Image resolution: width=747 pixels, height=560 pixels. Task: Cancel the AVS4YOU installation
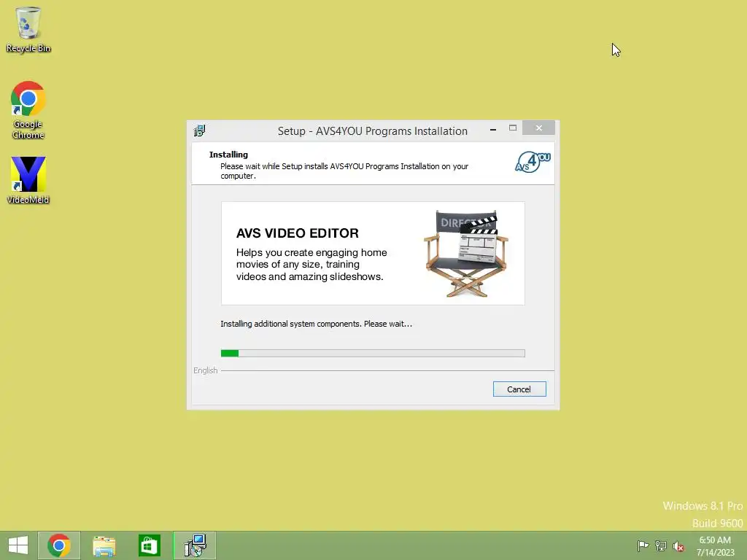[519, 389]
